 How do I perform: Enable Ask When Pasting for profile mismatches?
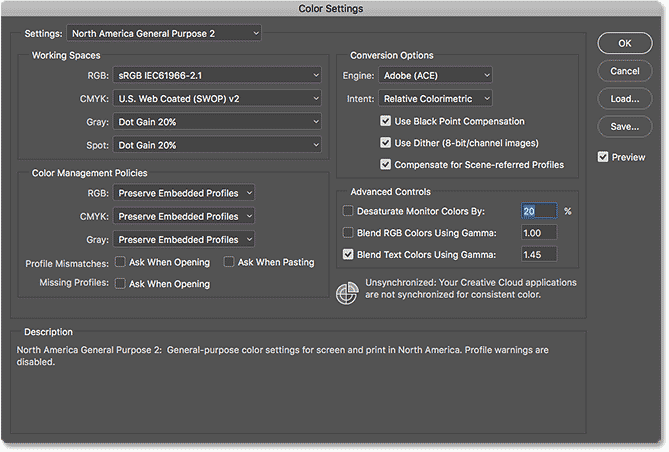tap(229, 262)
